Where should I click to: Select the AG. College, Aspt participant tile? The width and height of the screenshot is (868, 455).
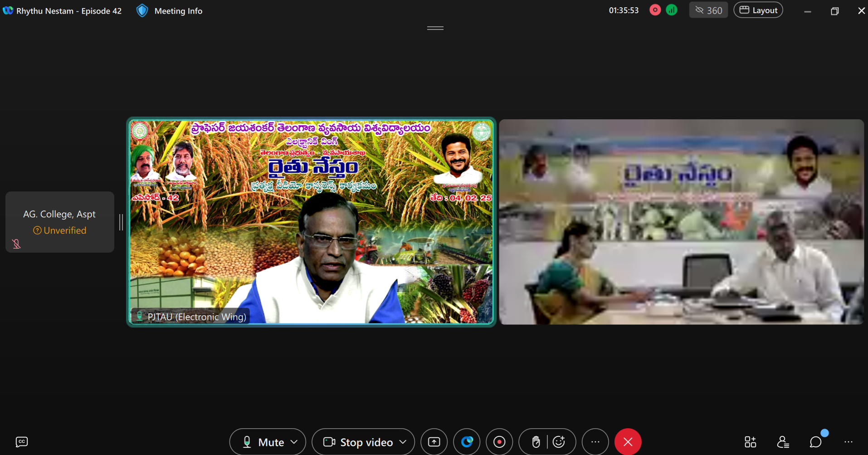tap(60, 222)
